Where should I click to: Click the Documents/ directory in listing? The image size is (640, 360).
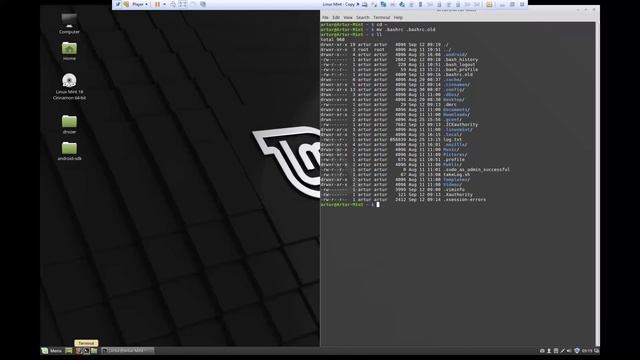click(x=456, y=109)
